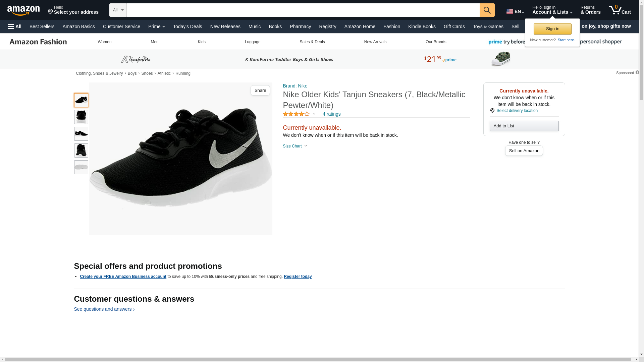Viewport: 644px width, 362px height.
Task: Click the Sponsored info icon
Action: pos(637,72)
